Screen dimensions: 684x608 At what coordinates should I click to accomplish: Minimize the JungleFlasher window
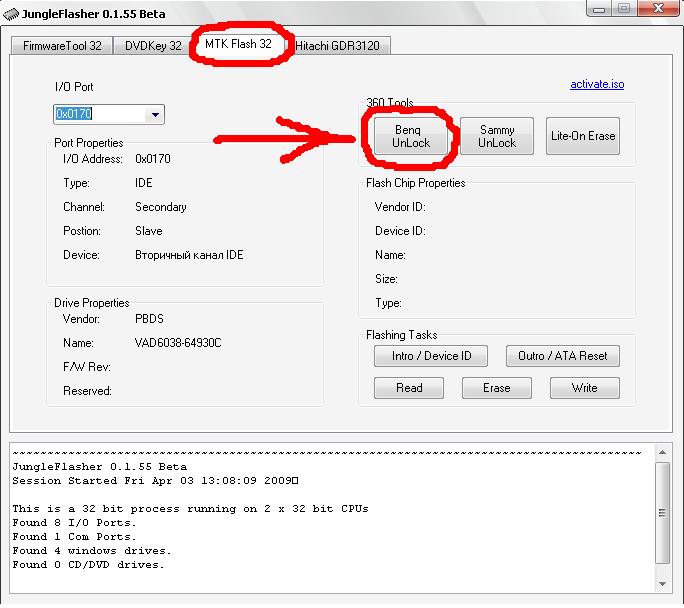599,9
